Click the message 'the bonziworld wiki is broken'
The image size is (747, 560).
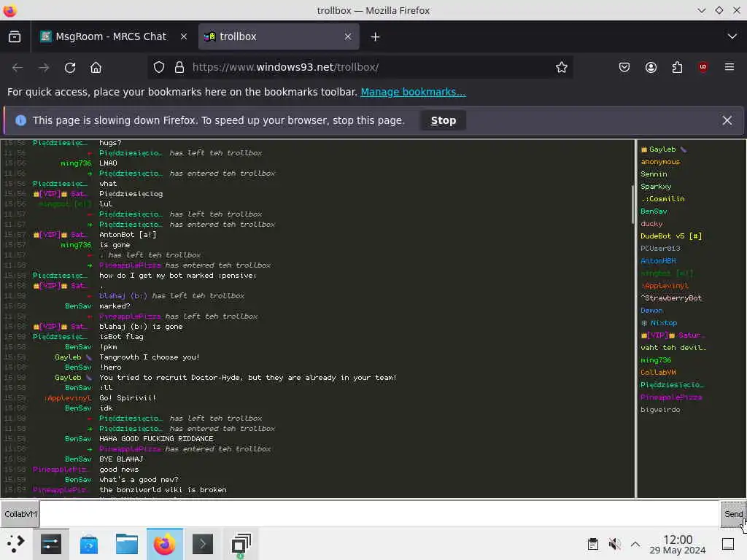point(163,489)
